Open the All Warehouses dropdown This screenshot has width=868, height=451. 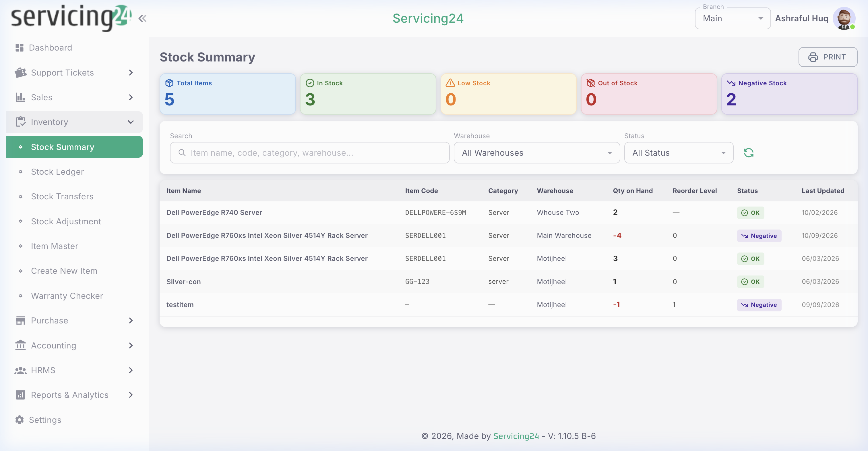(537, 153)
